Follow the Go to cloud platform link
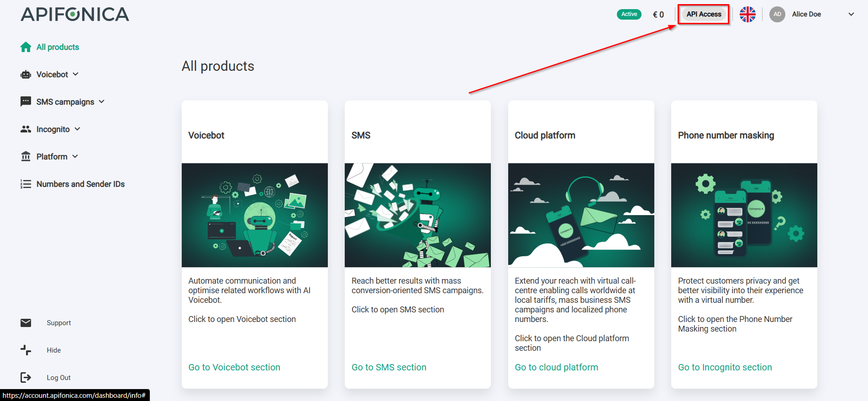This screenshot has width=868, height=401. tap(556, 367)
